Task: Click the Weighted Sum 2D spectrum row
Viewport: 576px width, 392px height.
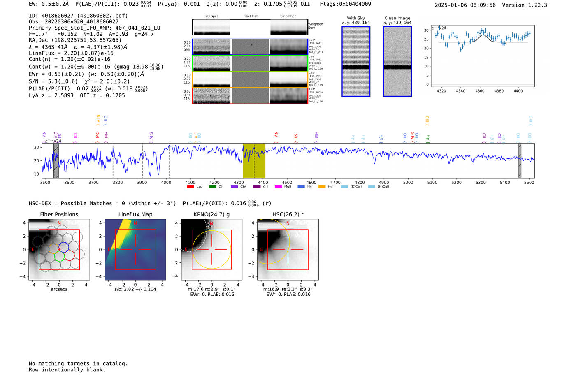Action: click(x=250, y=27)
